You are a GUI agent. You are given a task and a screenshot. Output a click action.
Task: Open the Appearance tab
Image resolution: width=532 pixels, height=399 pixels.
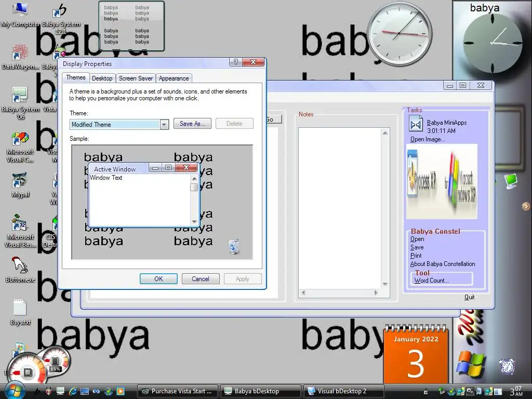(174, 78)
